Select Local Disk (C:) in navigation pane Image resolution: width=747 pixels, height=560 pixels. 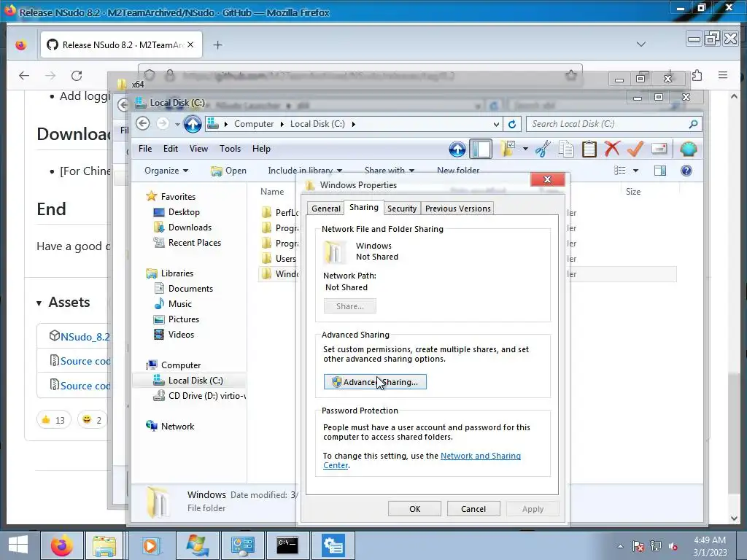196,381
